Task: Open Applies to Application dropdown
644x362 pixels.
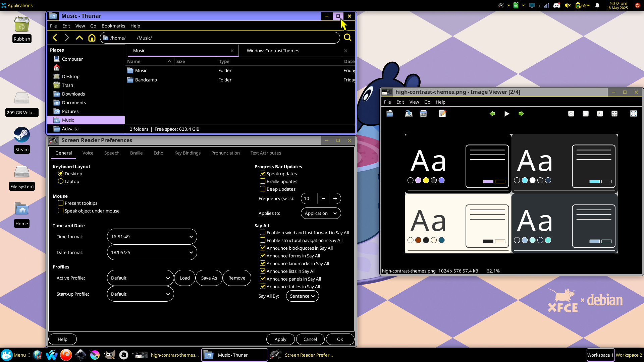Action: pyautogui.click(x=321, y=213)
